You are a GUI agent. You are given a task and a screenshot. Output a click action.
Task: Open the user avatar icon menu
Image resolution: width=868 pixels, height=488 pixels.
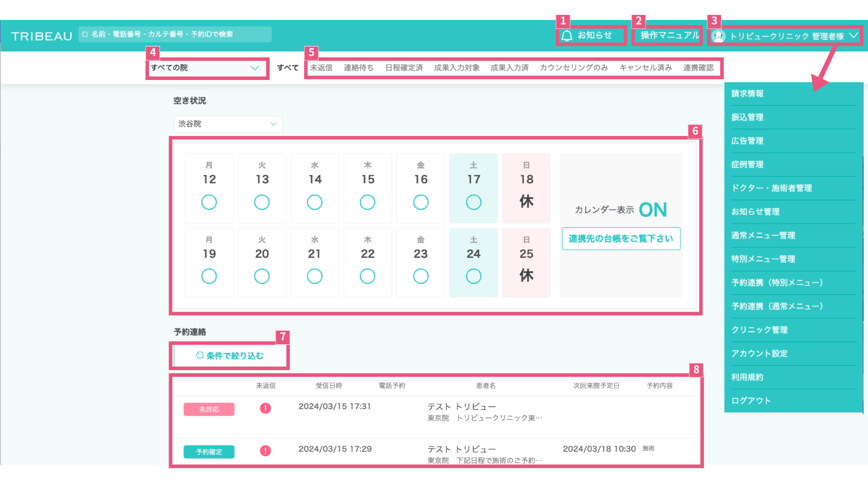[718, 36]
